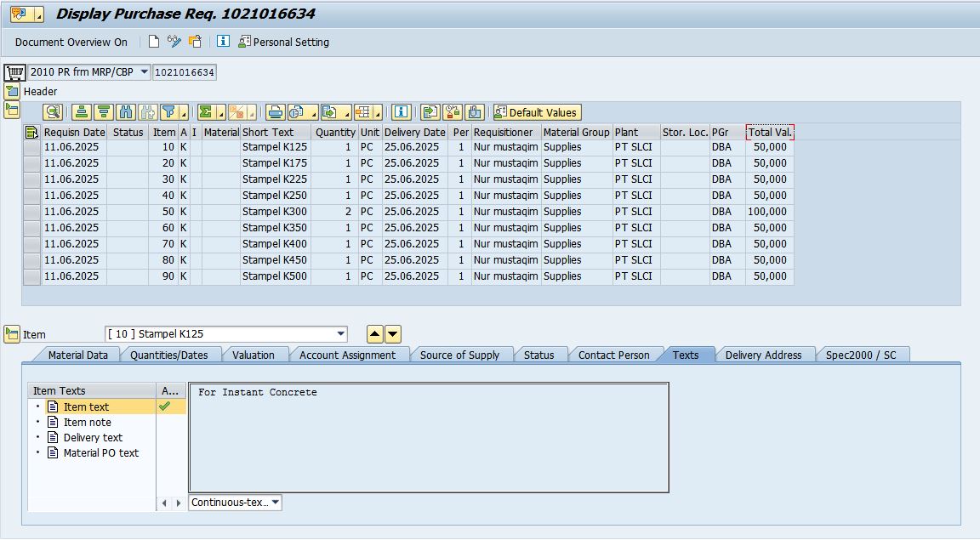Open the title bar services menu icon
This screenshot has width=980, height=540.
[20, 14]
